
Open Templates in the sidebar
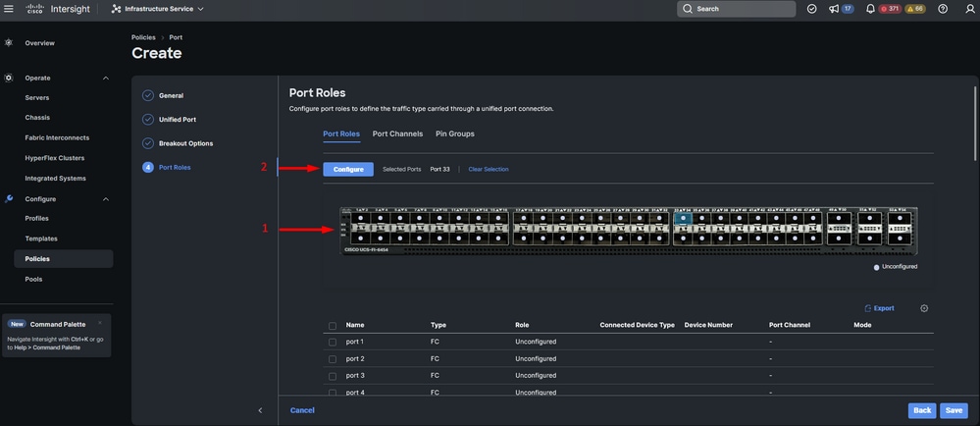click(41, 239)
